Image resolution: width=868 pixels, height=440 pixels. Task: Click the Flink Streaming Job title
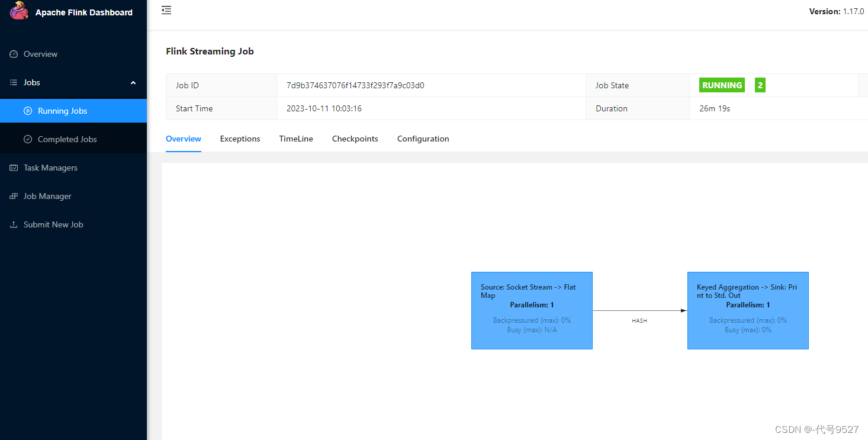(x=210, y=52)
